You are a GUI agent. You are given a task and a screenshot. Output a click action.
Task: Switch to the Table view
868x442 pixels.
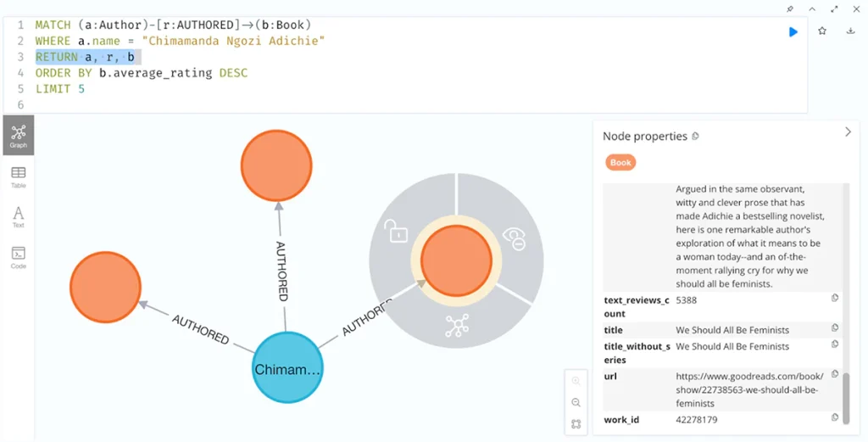point(18,176)
